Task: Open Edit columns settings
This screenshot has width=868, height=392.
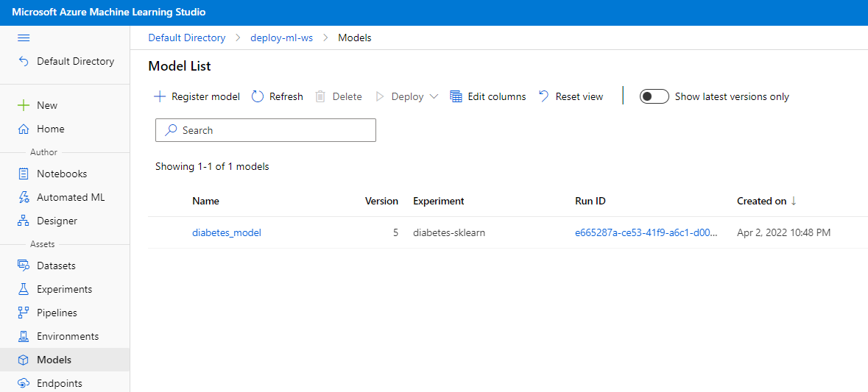Action: pos(488,97)
